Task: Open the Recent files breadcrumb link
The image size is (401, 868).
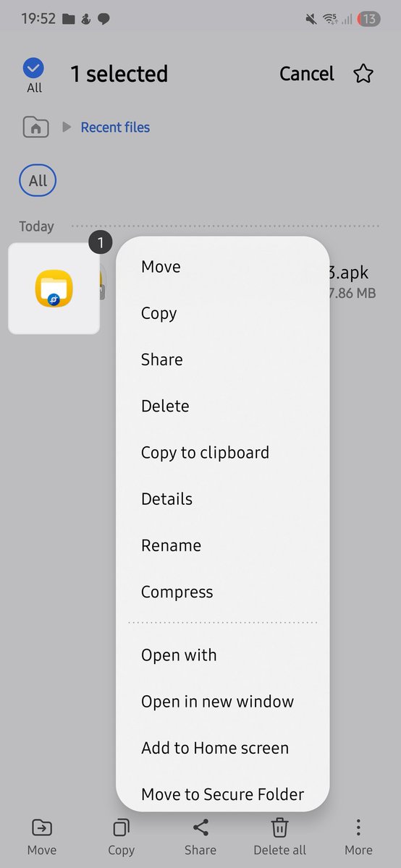Action: 115,127
